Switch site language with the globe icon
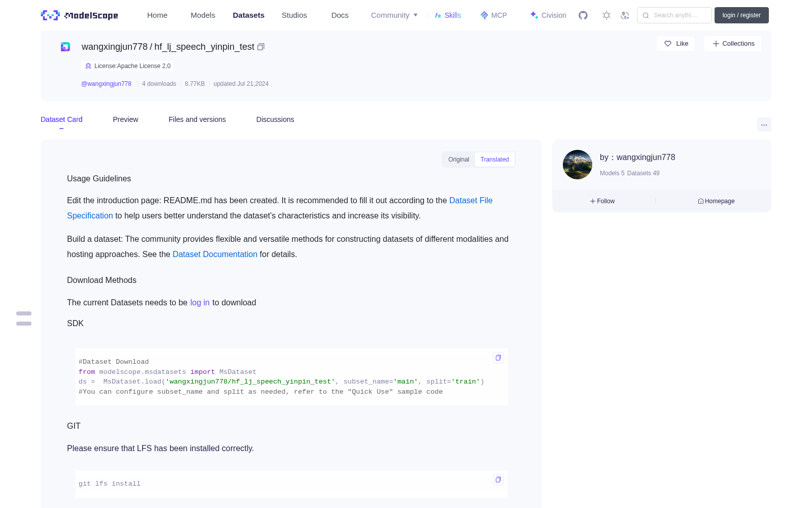This screenshot has width=812, height=508. coord(625,15)
